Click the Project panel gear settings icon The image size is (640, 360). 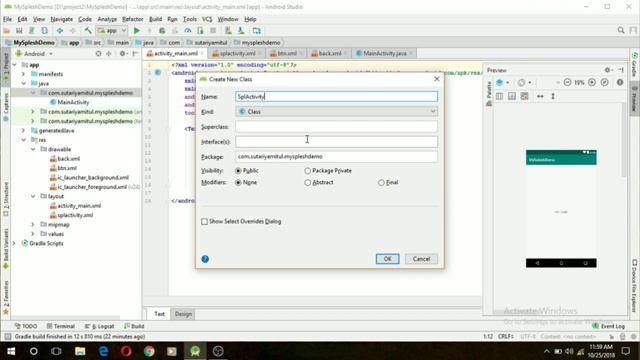pos(122,53)
